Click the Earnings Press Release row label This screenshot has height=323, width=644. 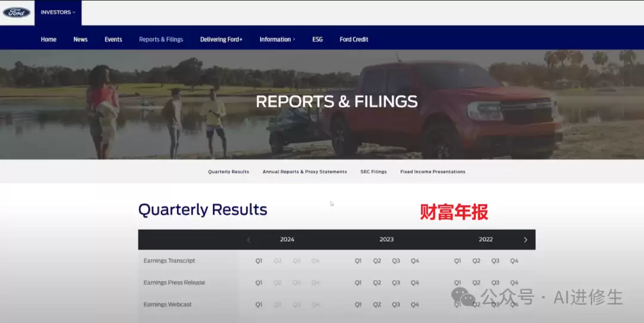tap(174, 282)
